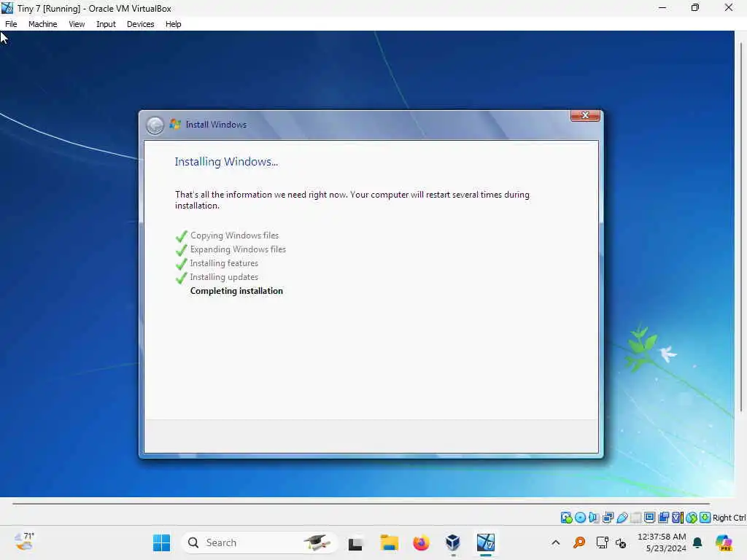747x560 pixels.
Task: Click the Windows flag icon in installer title
Action: (175, 124)
